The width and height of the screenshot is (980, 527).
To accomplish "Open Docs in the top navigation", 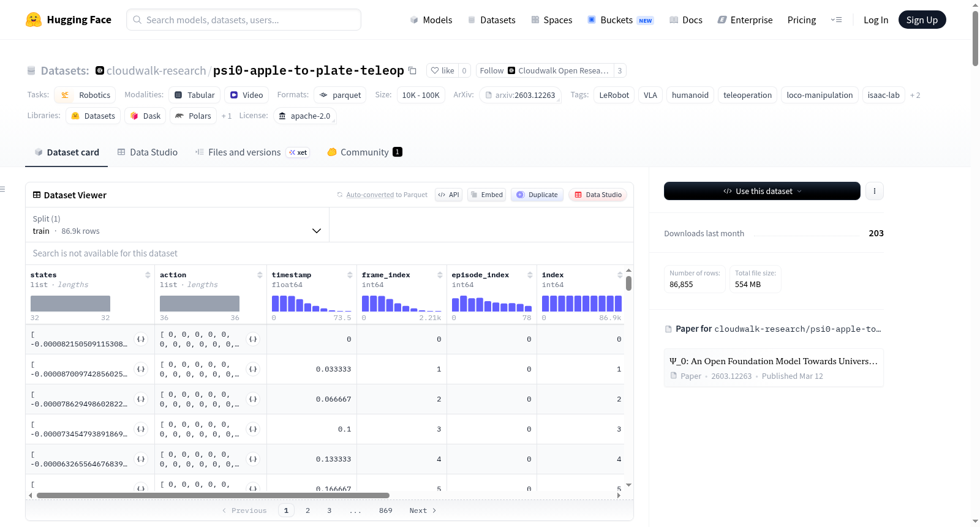I will [x=686, y=20].
